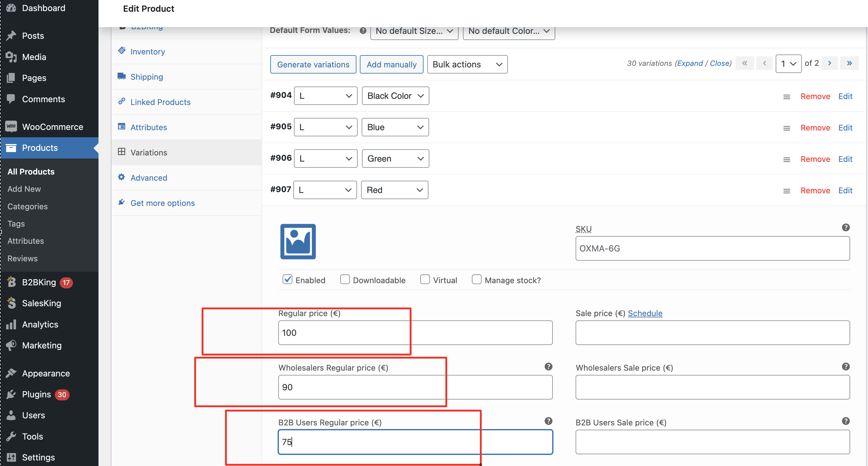868x466 pixels.
Task: Remove variation #906
Action: coord(815,159)
